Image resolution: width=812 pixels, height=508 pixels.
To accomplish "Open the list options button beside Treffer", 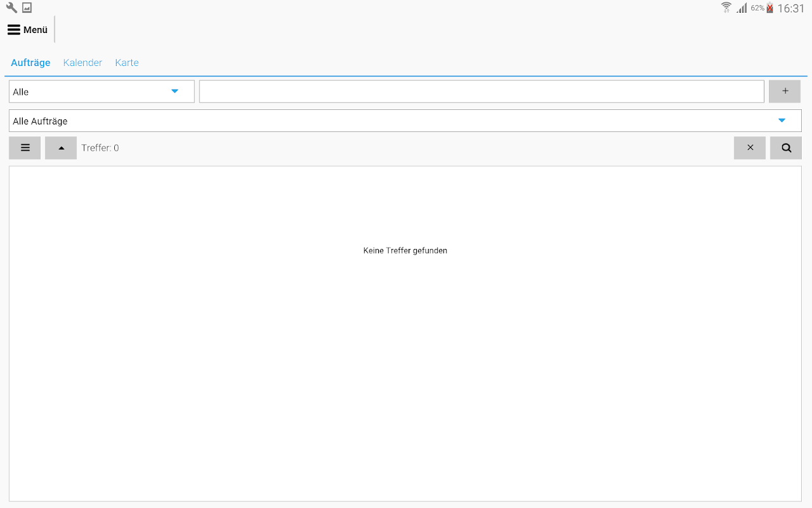I will pos(25,148).
